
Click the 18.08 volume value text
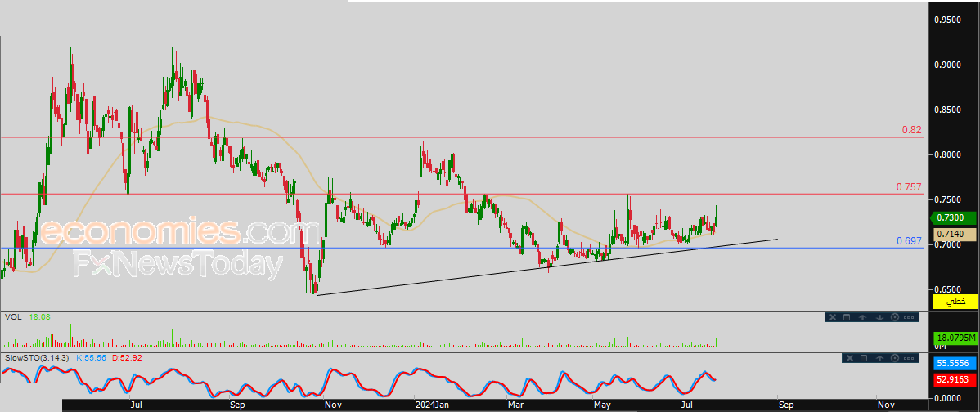(39, 317)
